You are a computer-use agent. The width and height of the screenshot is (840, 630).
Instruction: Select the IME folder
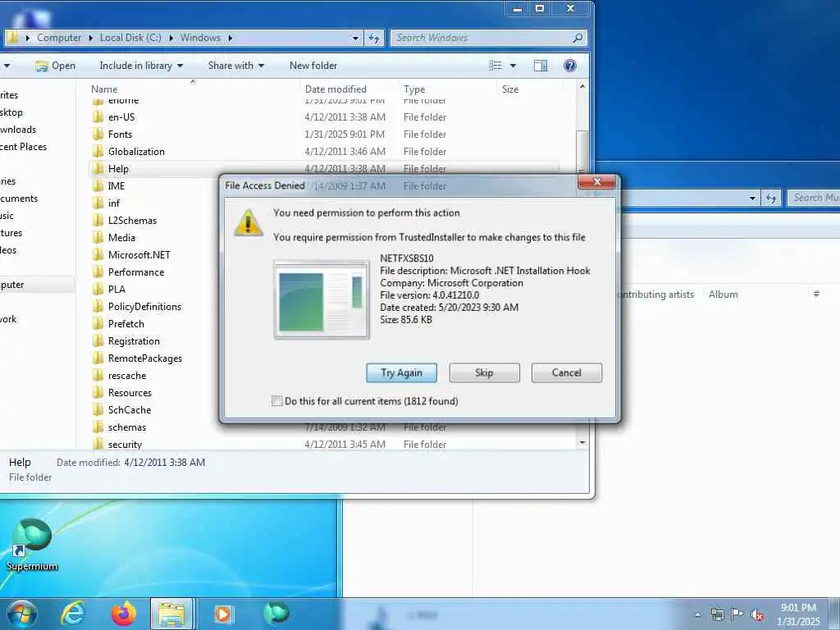tap(116, 186)
